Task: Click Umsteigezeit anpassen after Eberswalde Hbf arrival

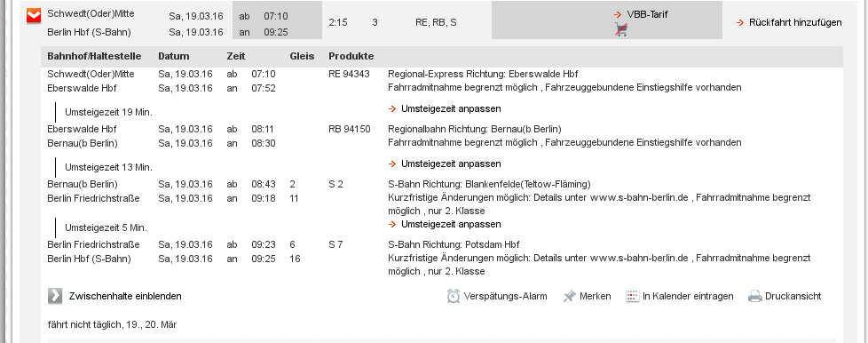Action: point(451,108)
